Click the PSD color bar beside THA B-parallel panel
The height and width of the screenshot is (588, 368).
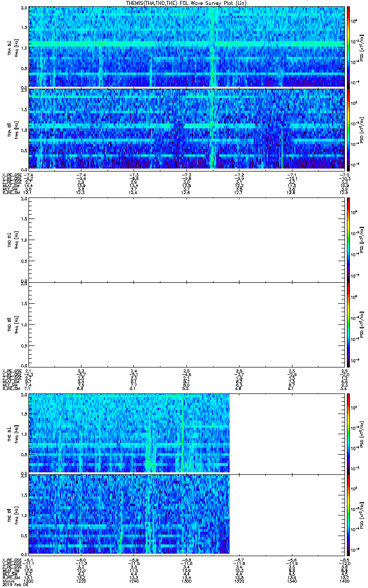coord(349,129)
